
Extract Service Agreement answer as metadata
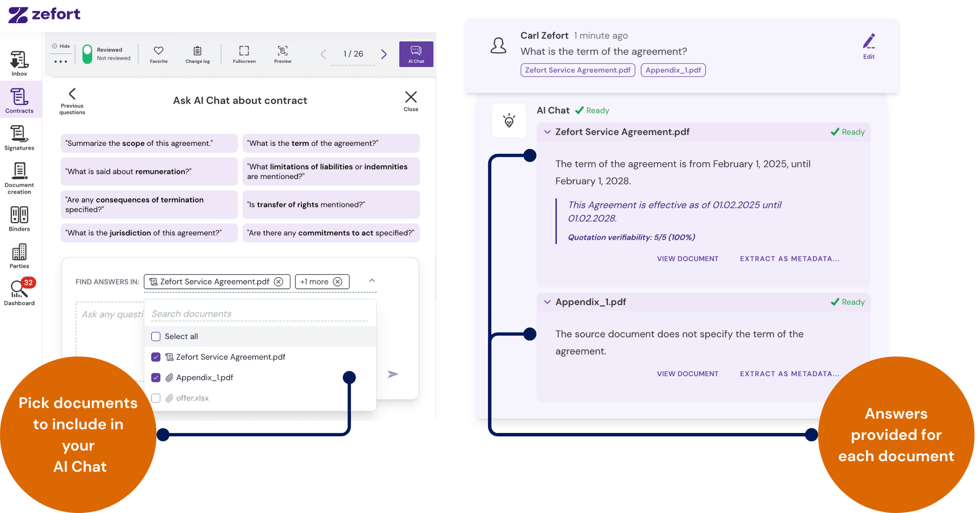[789, 259]
